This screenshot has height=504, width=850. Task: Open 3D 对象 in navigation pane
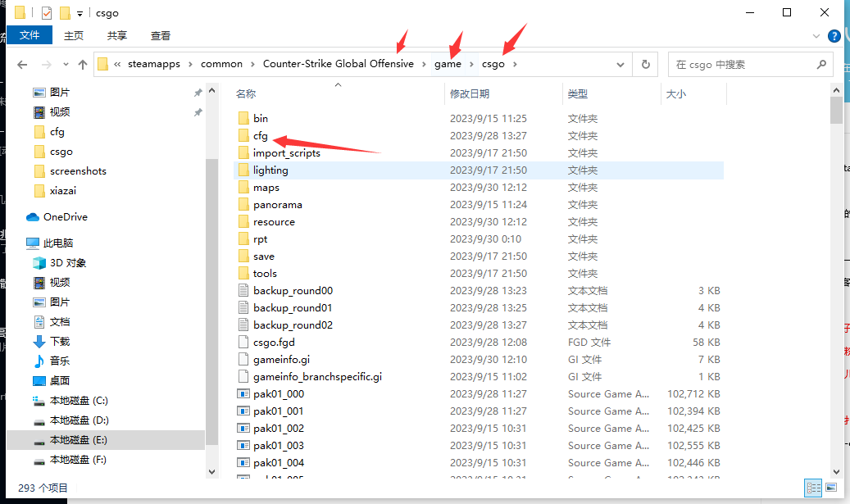tap(68, 263)
